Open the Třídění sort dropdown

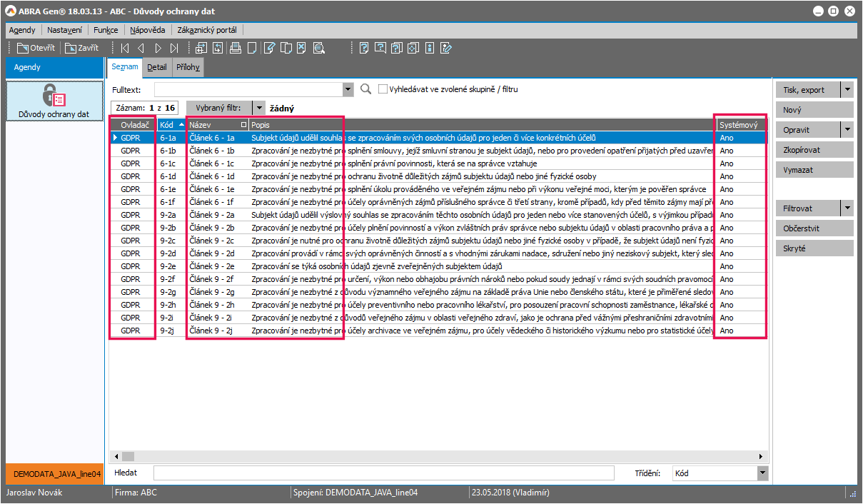pos(762,473)
